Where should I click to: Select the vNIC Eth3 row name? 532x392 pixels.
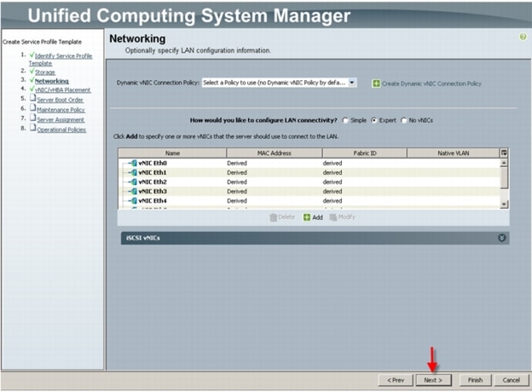tap(153, 191)
